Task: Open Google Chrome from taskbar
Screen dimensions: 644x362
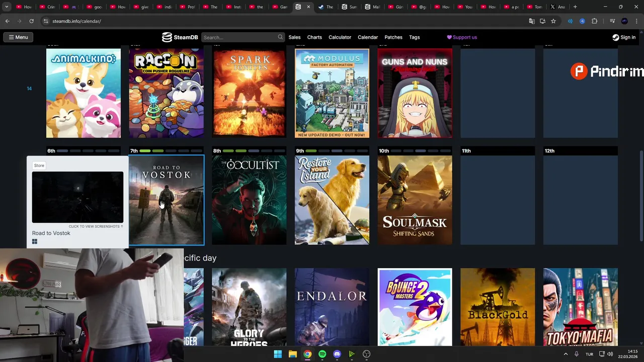Action: 307,354
